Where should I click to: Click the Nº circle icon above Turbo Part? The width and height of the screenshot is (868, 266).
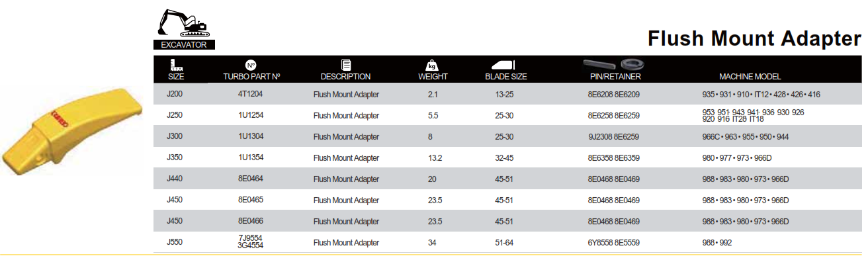click(x=251, y=65)
